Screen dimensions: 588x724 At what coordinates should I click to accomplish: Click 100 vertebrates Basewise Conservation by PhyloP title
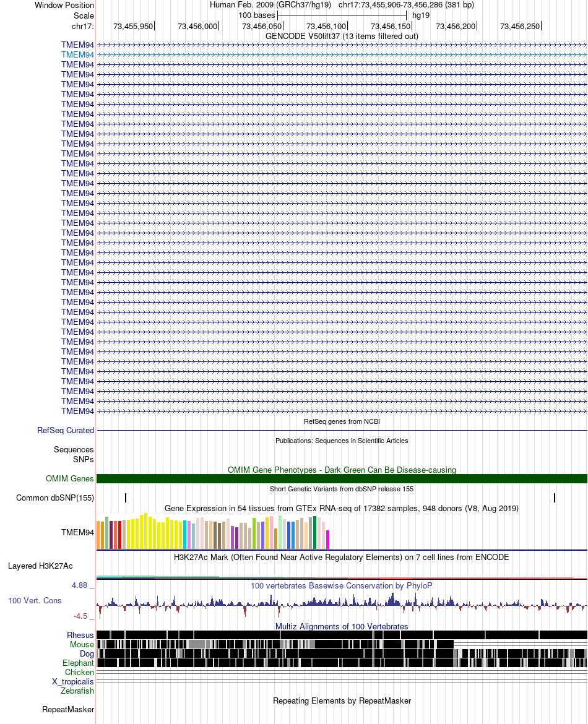[x=341, y=586]
